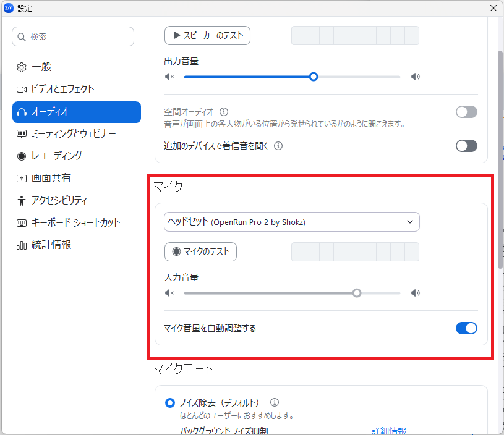This screenshot has height=435, width=504.
Task: Click the keyboard icon beside キーボード ショートカット
Action: (x=22, y=223)
